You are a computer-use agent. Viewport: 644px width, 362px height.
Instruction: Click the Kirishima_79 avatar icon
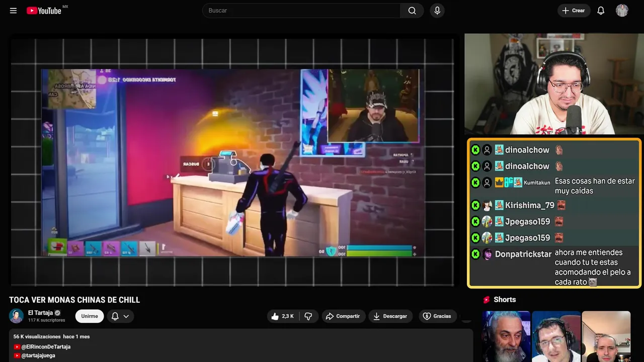[x=487, y=205]
